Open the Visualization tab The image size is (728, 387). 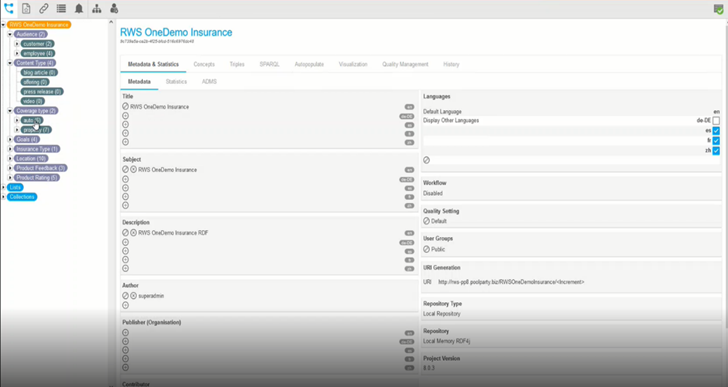click(x=353, y=64)
